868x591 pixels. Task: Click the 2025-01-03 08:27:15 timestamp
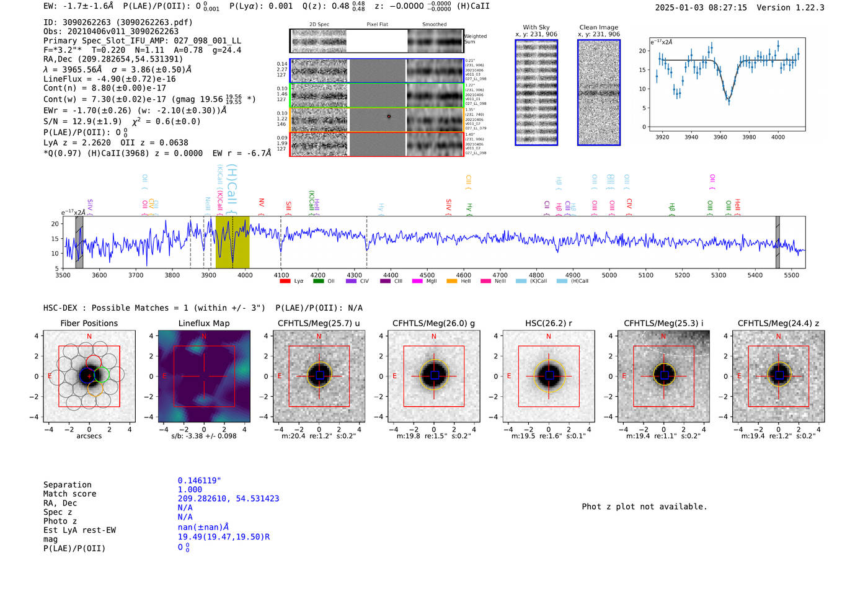(701, 7)
